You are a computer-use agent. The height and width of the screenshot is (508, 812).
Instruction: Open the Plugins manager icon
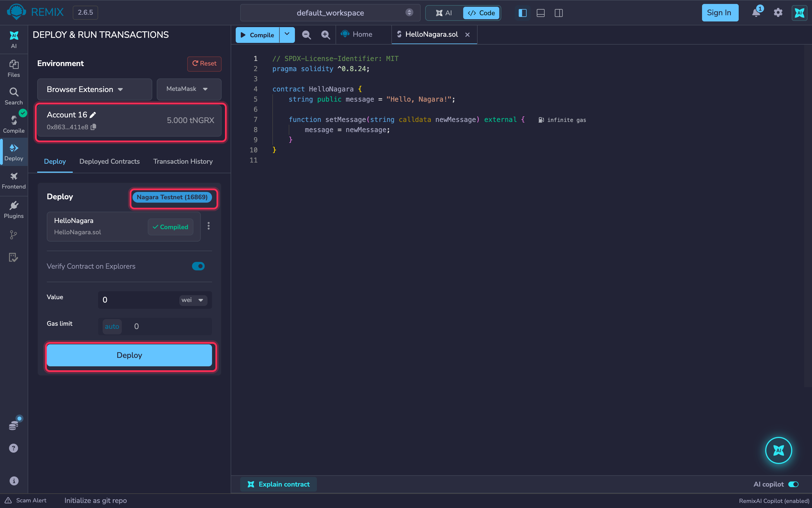point(14,209)
